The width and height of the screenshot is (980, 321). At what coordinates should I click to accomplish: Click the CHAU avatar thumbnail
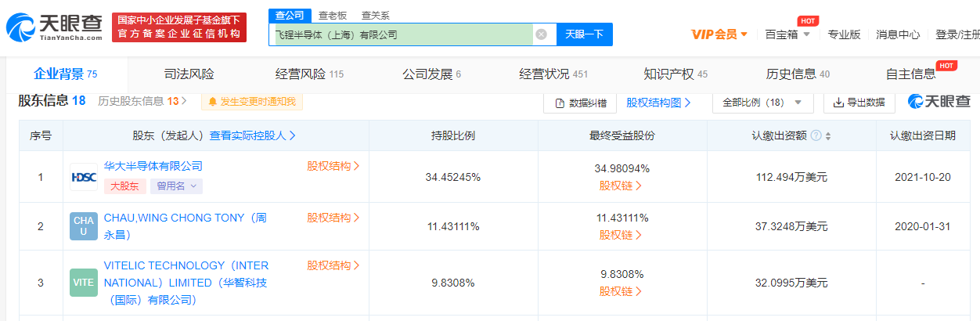84,226
